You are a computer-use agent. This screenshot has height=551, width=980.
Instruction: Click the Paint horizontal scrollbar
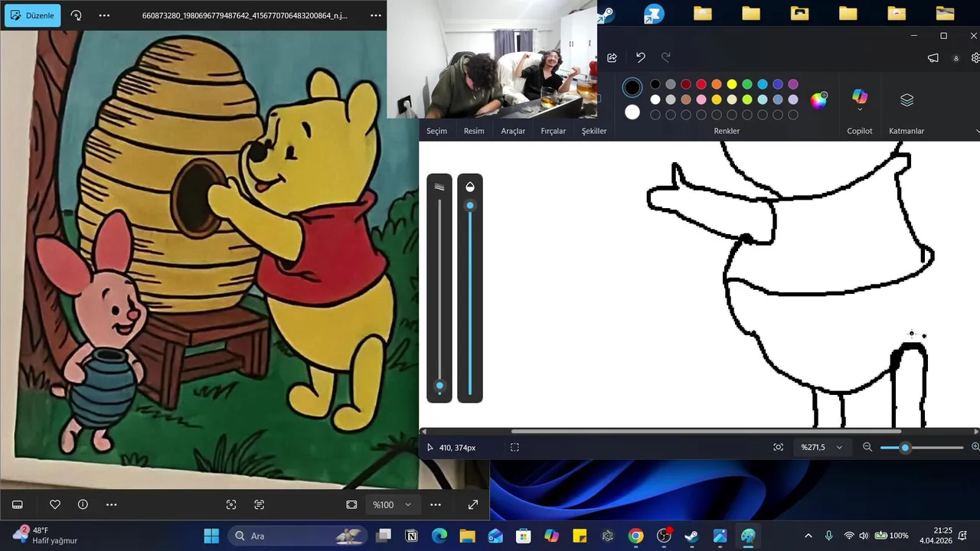[x=706, y=432]
